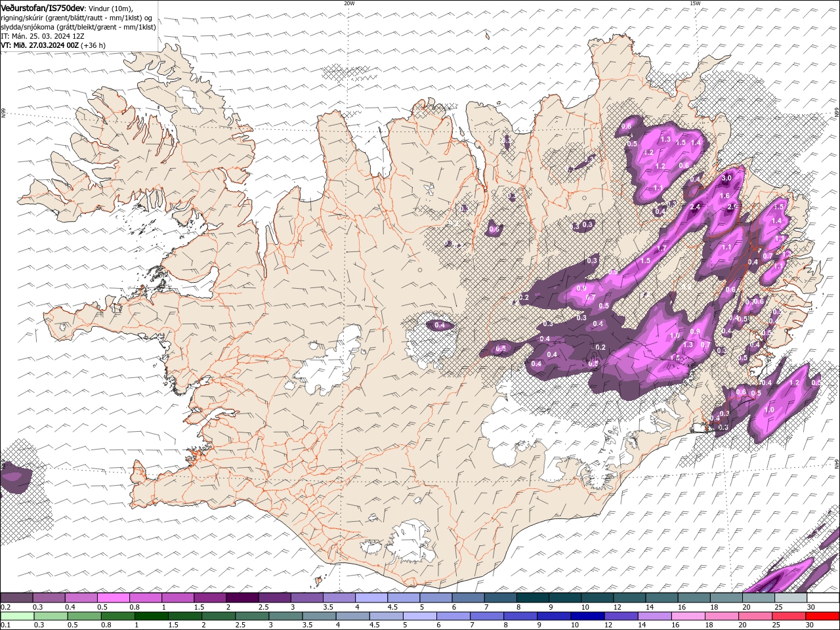Click the 15W longitude label at top
Viewport: 840px width, 630px height.
[695, 3]
